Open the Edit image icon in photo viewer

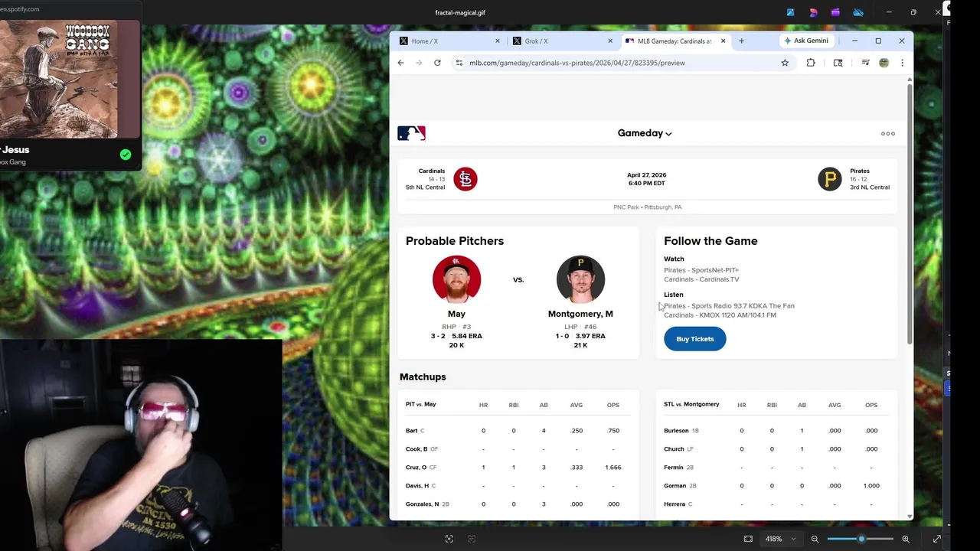click(791, 12)
